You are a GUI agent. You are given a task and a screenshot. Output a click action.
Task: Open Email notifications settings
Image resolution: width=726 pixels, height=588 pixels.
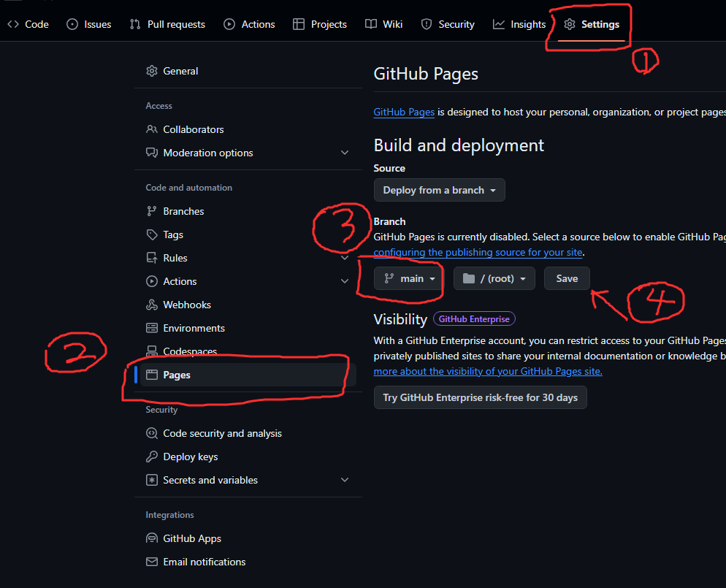point(248,562)
